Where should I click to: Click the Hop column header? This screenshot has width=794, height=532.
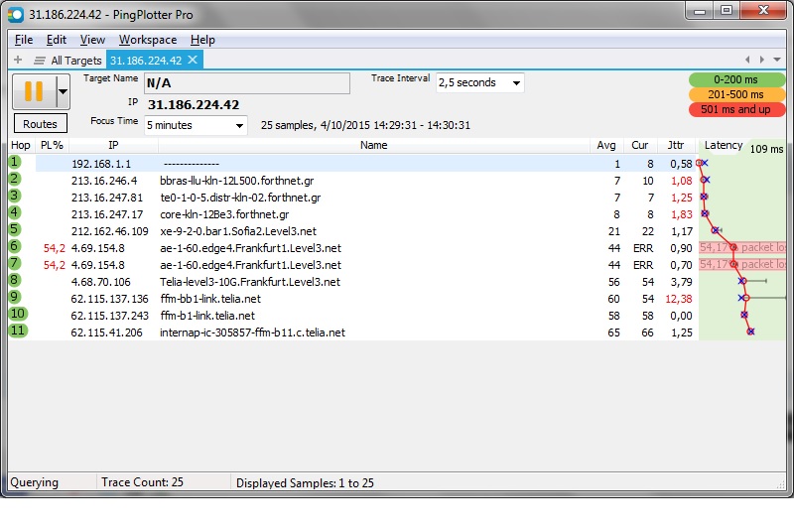point(21,145)
